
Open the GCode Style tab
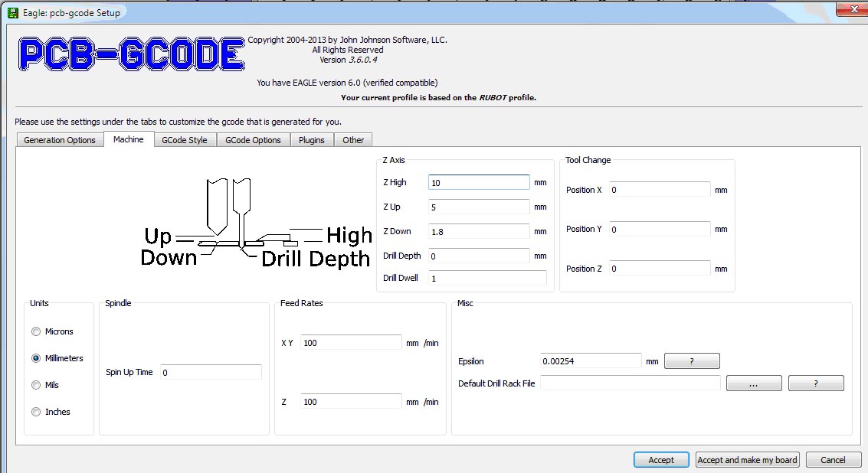coord(185,140)
